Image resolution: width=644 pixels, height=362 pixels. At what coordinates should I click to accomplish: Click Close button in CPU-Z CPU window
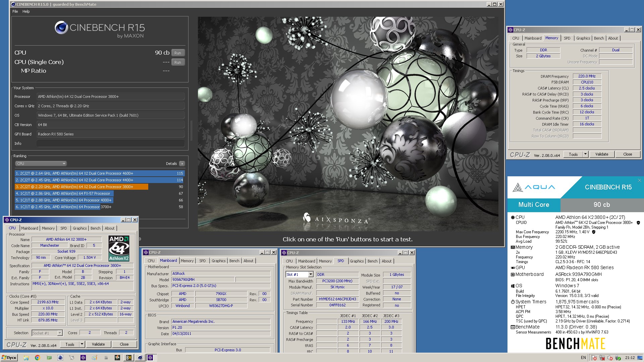(x=124, y=344)
